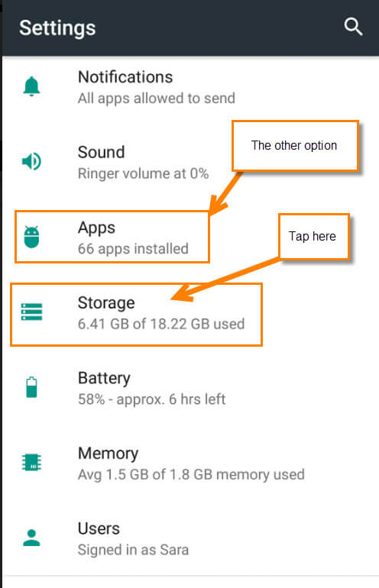Tap the Memory chip icon
The height and width of the screenshot is (588, 379).
[x=32, y=462]
